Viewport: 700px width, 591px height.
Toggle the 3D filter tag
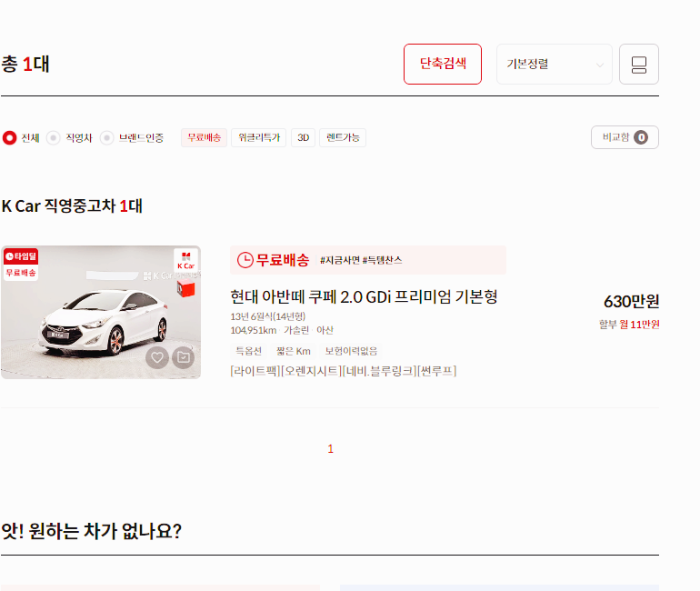pos(303,137)
